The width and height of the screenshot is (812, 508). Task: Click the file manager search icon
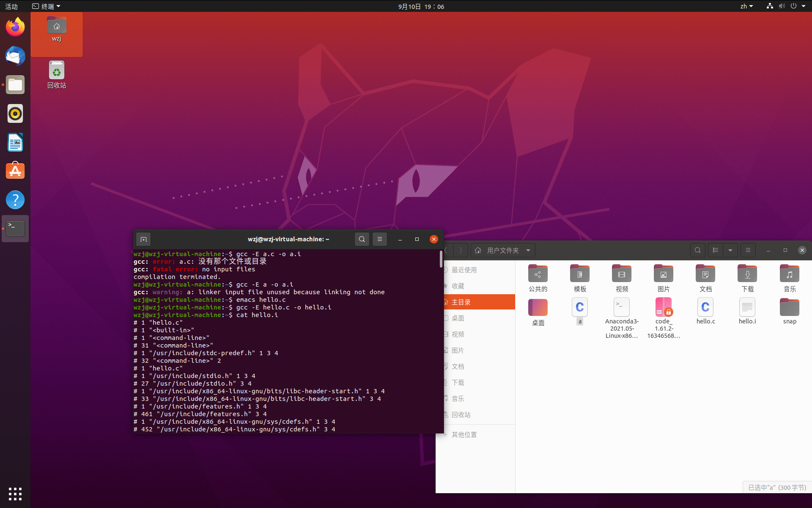pyautogui.click(x=697, y=250)
